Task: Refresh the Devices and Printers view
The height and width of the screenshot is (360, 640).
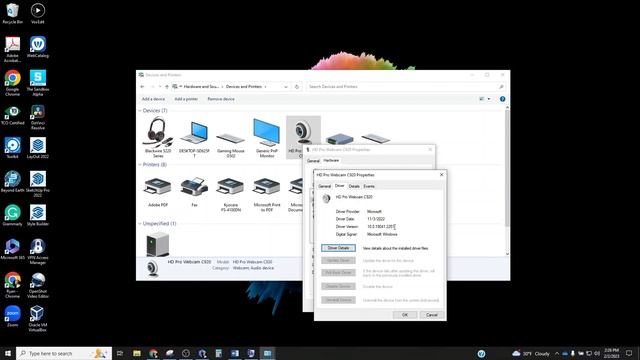Action: [x=297, y=87]
